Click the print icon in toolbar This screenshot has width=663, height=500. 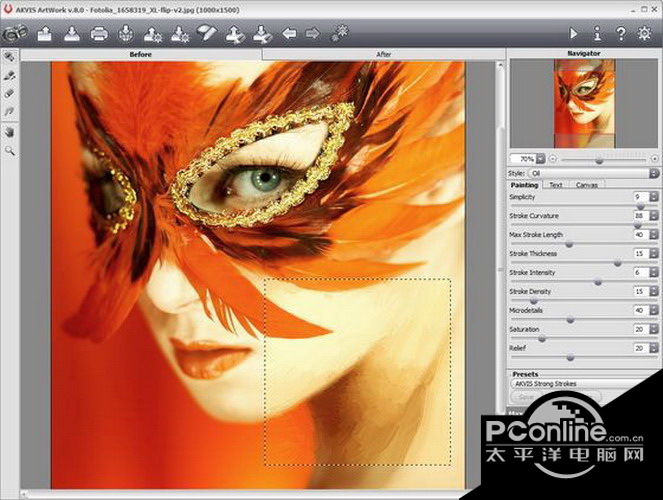pos(99,34)
